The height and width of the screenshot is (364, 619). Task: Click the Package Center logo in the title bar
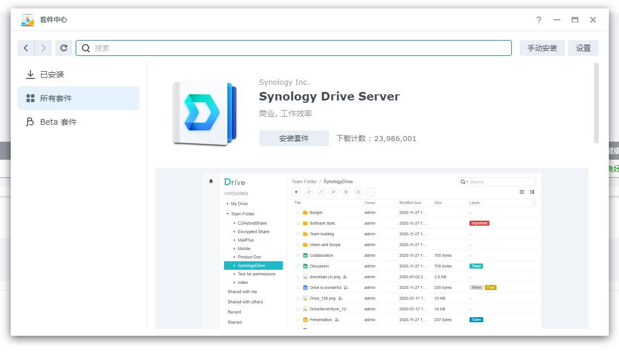tap(28, 20)
